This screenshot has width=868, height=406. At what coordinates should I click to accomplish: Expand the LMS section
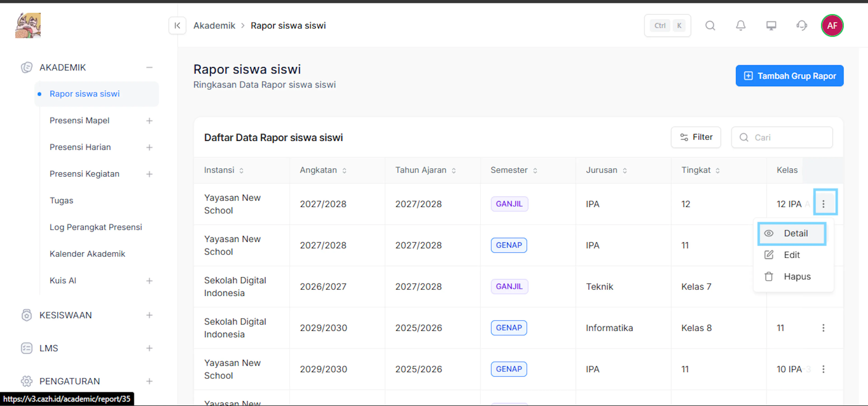[149, 348]
